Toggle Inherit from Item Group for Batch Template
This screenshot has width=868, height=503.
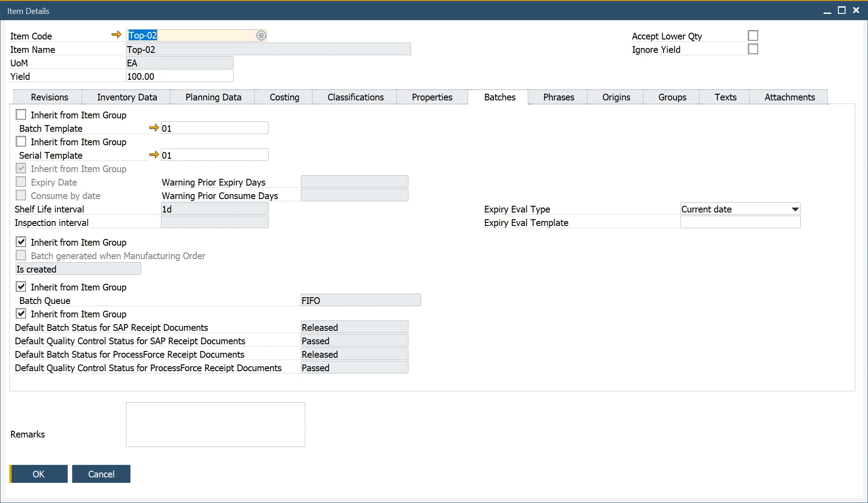pyautogui.click(x=22, y=114)
